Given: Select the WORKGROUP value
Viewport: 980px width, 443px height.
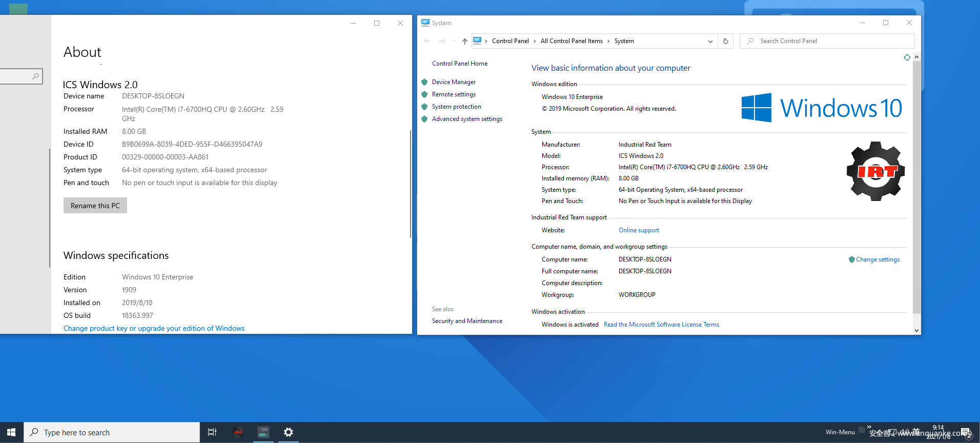Looking at the screenshot, I should (x=637, y=295).
